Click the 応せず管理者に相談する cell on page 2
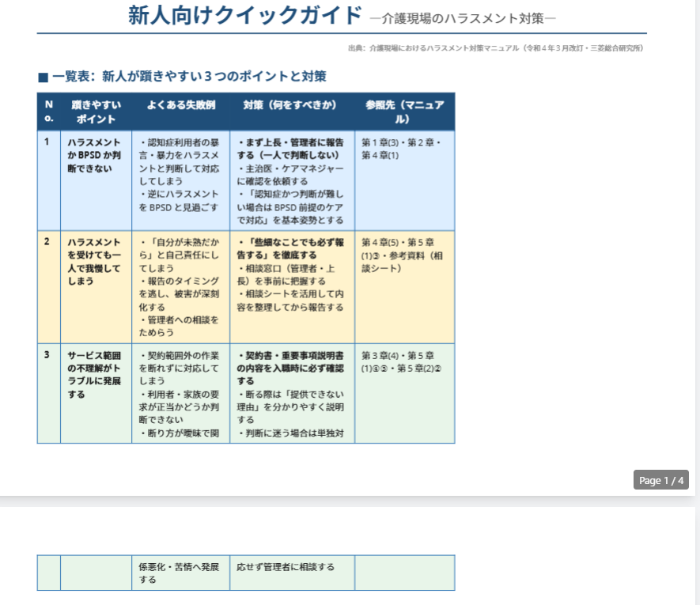Screen dimensions: 700x605 tap(293, 573)
